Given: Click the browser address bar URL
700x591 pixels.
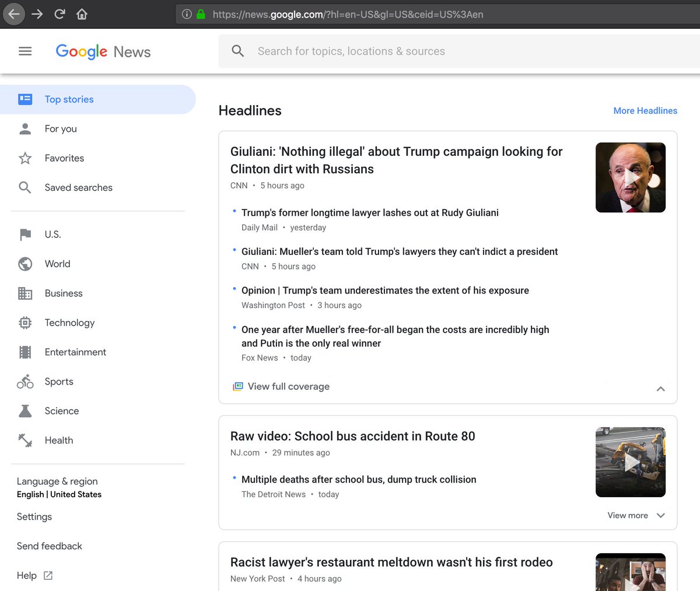Looking at the screenshot, I should [x=348, y=14].
